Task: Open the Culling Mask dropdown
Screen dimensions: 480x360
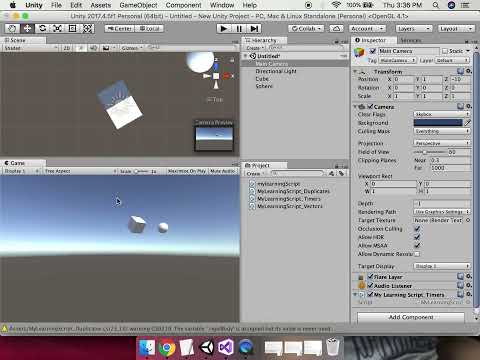Action: click(442, 131)
